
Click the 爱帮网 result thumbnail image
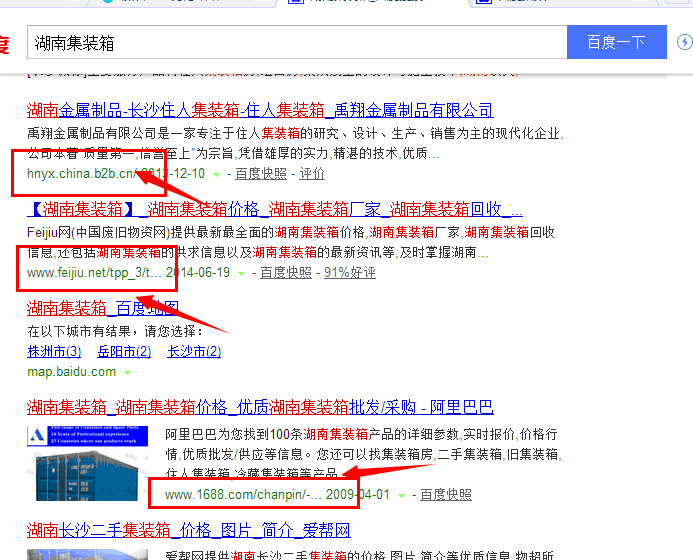click(88, 554)
